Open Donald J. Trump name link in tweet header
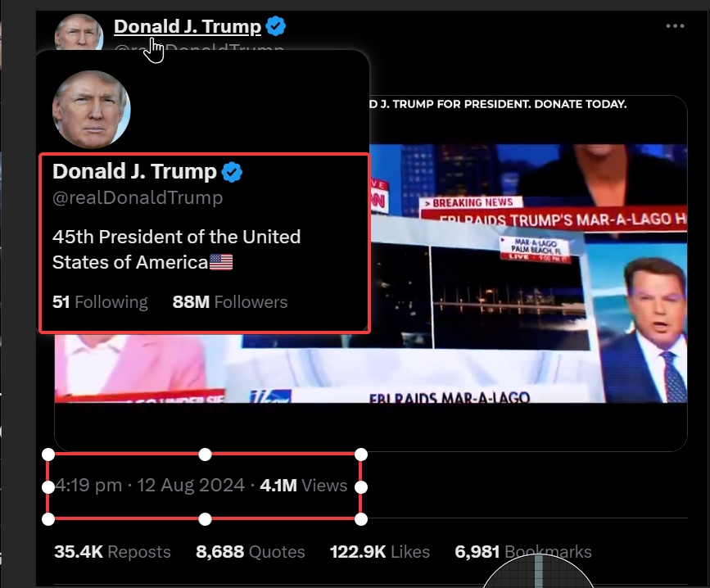This screenshot has height=588, width=710. [x=188, y=26]
